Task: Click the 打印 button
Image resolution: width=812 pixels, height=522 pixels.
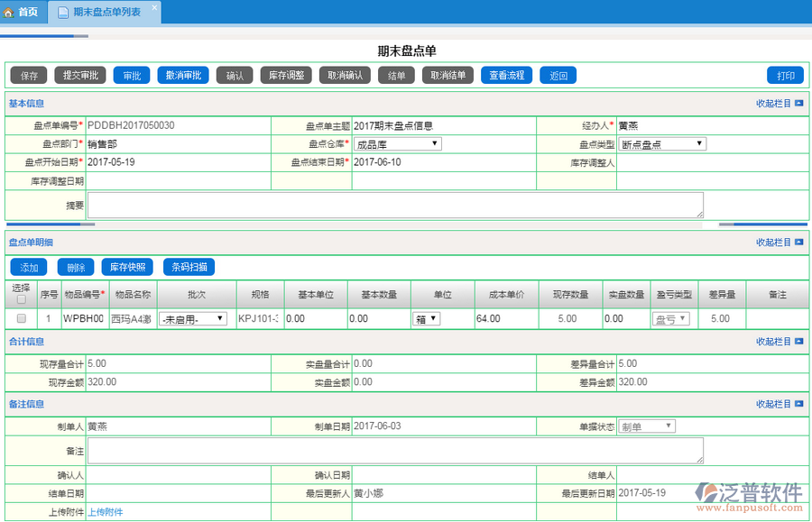Action: pos(785,75)
